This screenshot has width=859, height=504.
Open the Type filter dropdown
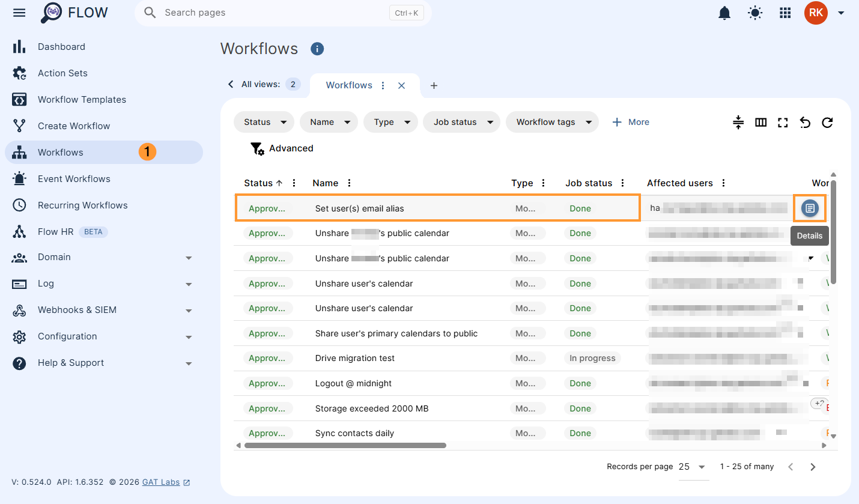pos(390,122)
